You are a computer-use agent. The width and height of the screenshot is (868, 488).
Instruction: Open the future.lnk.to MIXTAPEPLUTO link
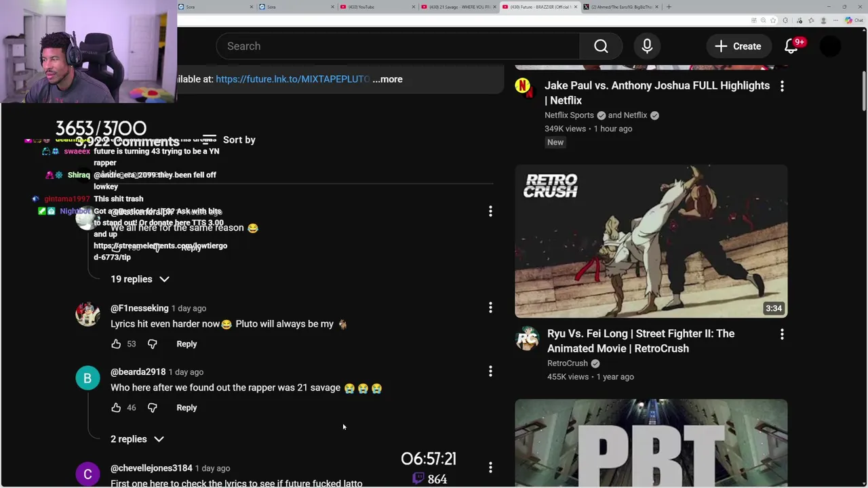point(292,79)
